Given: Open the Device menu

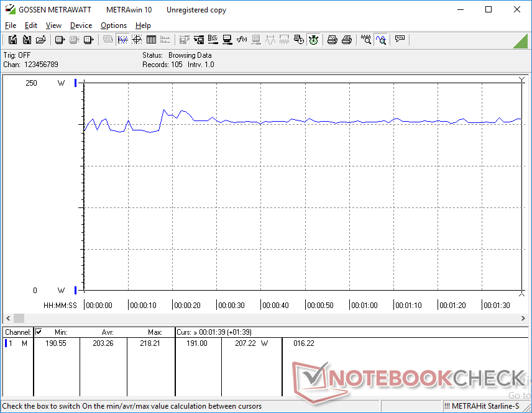Looking at the screenshot, I should pyautogui.click(x=81, y=25).
